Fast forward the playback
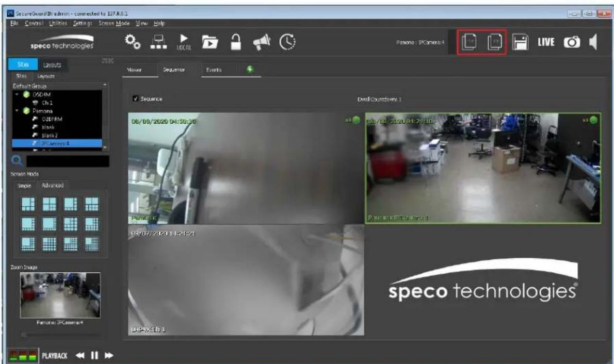This screenshot has width=614, height=364. pos(109,355)
